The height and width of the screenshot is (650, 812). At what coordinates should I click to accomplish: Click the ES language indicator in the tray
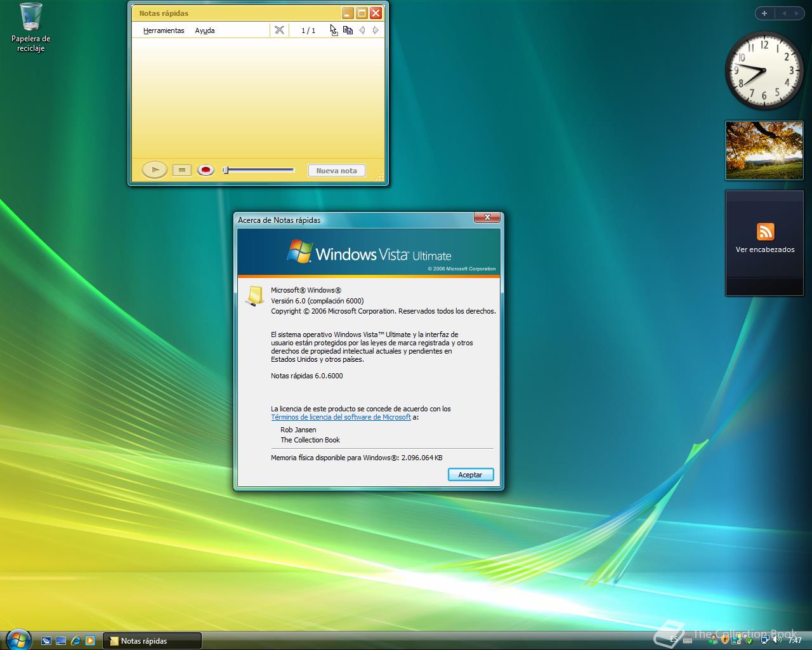(x=674, y=640)
